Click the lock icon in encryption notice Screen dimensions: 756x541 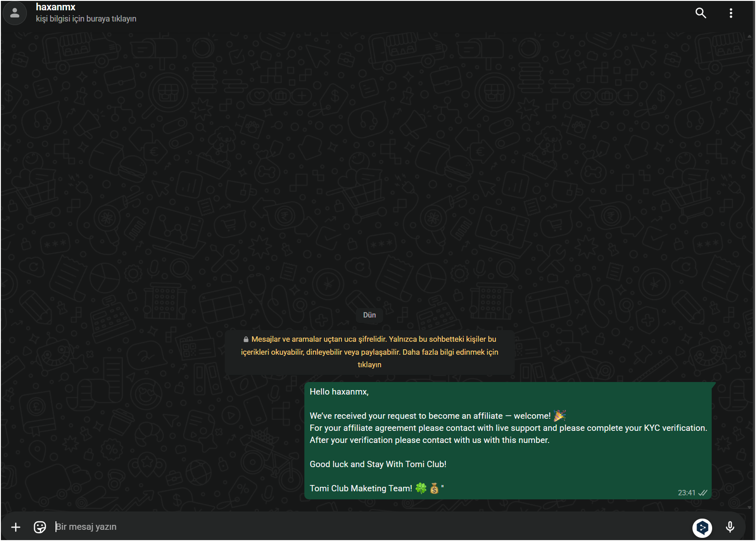(246, 339)
